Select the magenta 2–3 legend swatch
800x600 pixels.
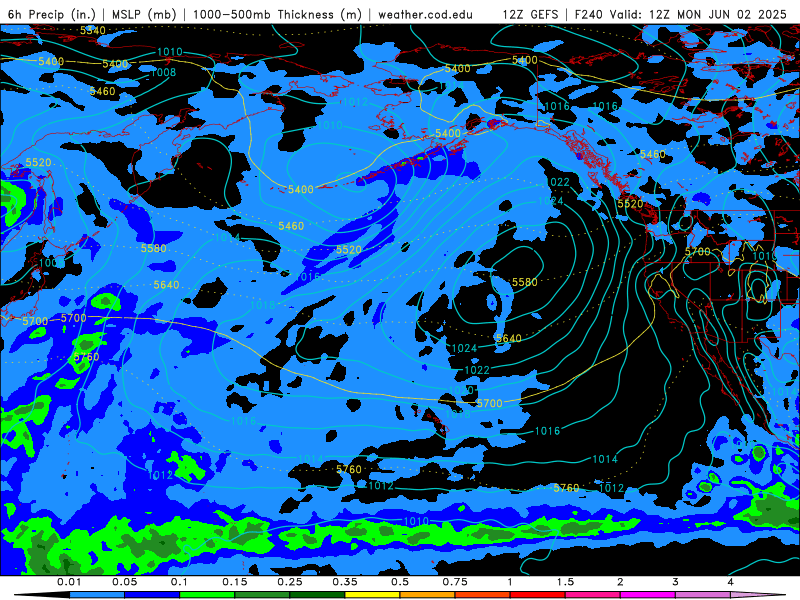click(x=648, y=595)
